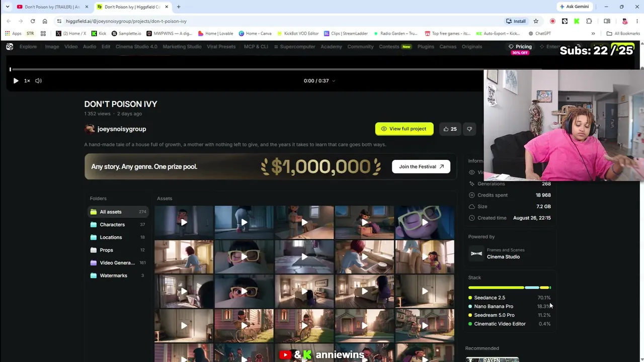Open MCP & CLI in the nav bar

256,46
